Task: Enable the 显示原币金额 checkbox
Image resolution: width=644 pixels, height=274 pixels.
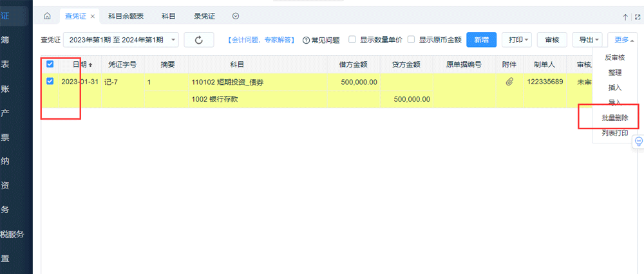Action: pos(411,39)
